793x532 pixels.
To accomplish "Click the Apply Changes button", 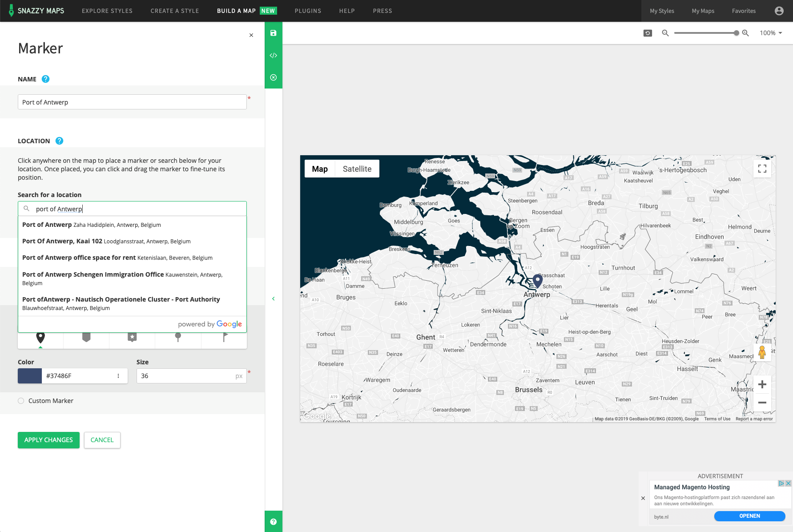I will pyautogui.click(x=48, y=440).
